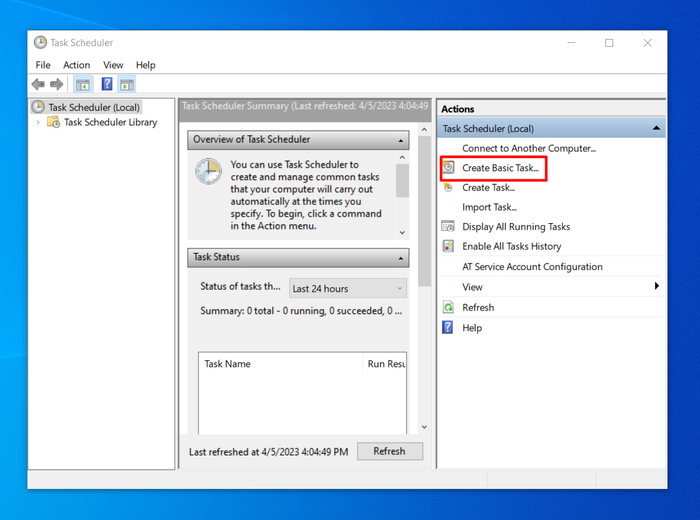Click the overview text scroll down arrow

[x=402, y=233]
